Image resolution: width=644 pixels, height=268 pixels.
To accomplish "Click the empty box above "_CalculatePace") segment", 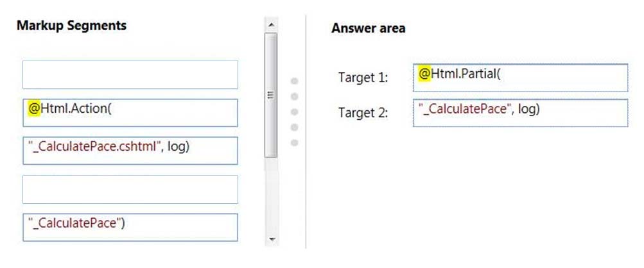I will pos(130,189).
